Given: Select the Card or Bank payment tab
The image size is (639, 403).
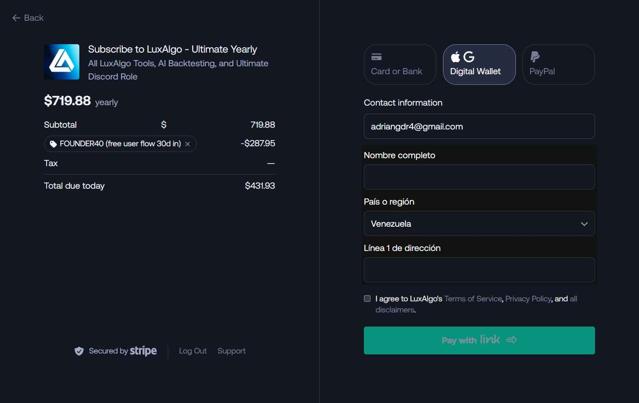Looking at the screenshot, I should (399, 64).
